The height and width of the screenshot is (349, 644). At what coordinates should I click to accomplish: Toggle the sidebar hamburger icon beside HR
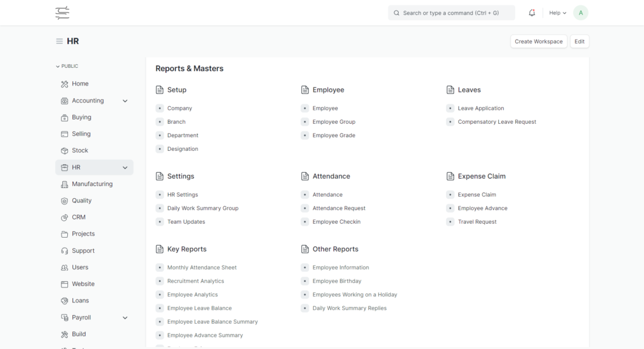[60, 42]
